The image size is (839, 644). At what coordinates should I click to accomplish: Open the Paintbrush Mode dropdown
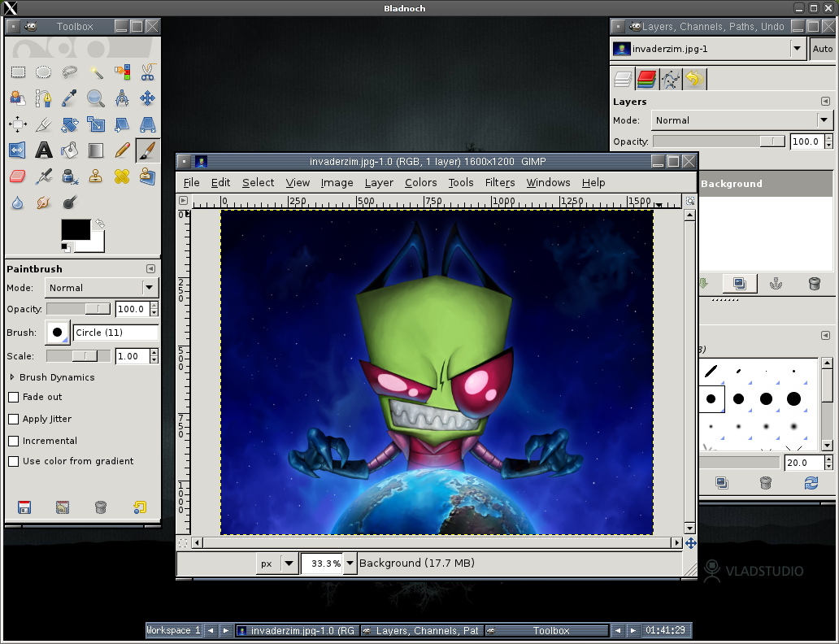[149, 288]
